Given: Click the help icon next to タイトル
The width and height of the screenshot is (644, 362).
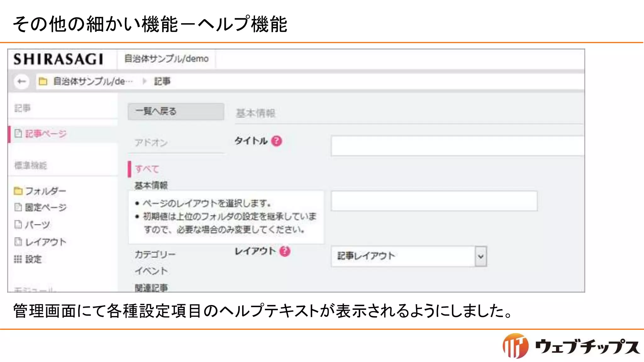Looking at the screenshot, I should 276,141.
